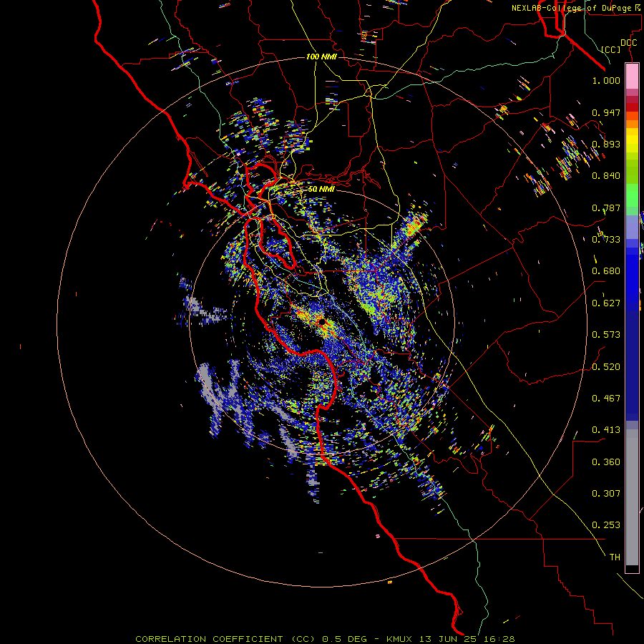Click the 0.787 scale value
This screenshot has height=644, width=644.
(606, 208)
